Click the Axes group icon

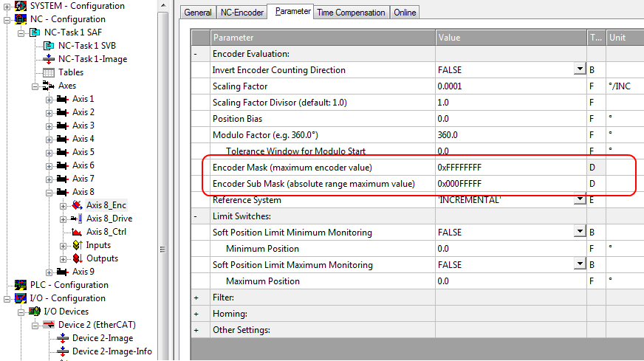pos(49,86)
